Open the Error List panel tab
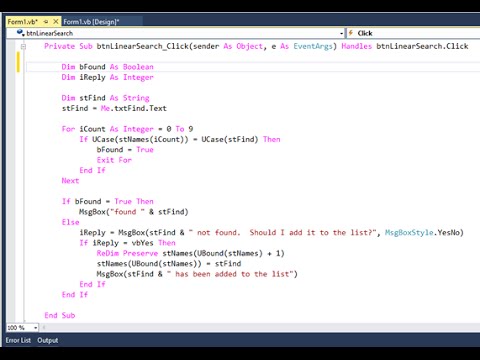Screen dimensions: 480x360 pos(18,340)
